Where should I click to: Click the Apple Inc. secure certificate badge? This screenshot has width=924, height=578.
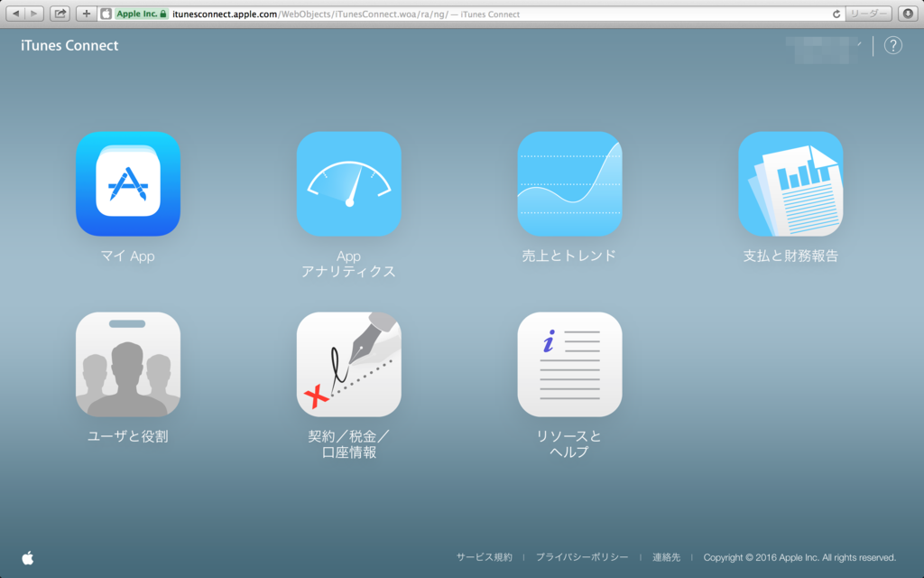pyautogui.click(x=141, y=14)
